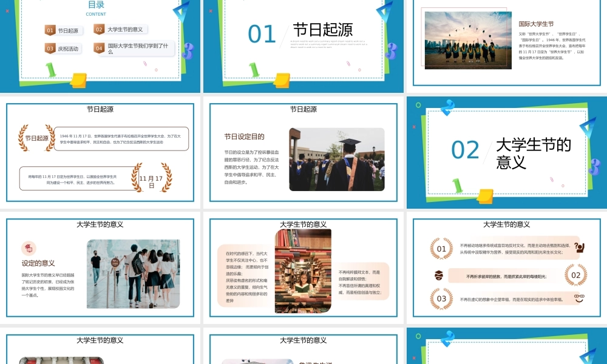Select the bearded graduate face icon

tap(438, 275)
